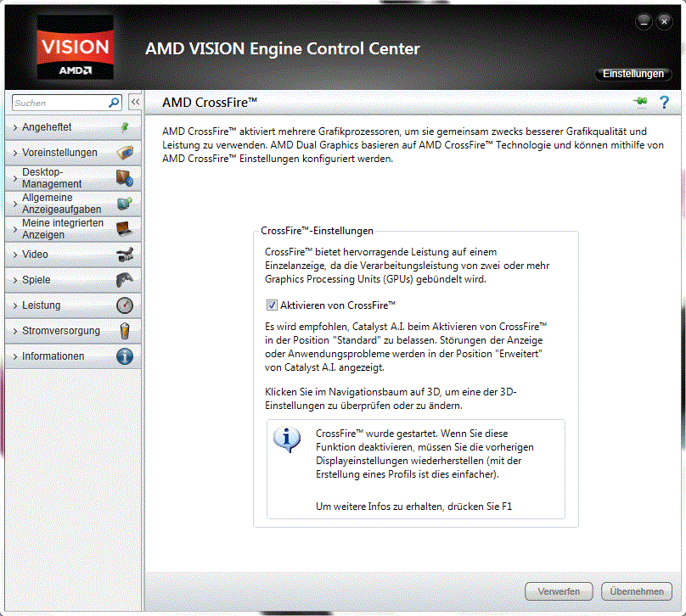Click the green pin icon beside Angeheftet
This screenshot has height=616, width=686.
coord(125,127)
